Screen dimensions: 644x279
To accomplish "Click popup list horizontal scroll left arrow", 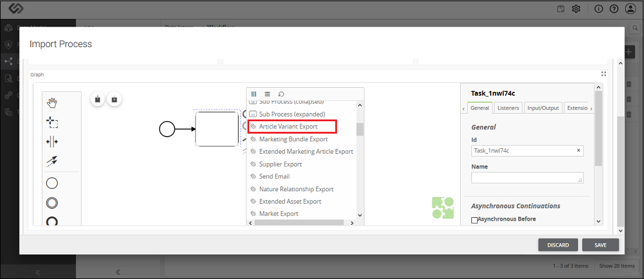I will 250,223.
